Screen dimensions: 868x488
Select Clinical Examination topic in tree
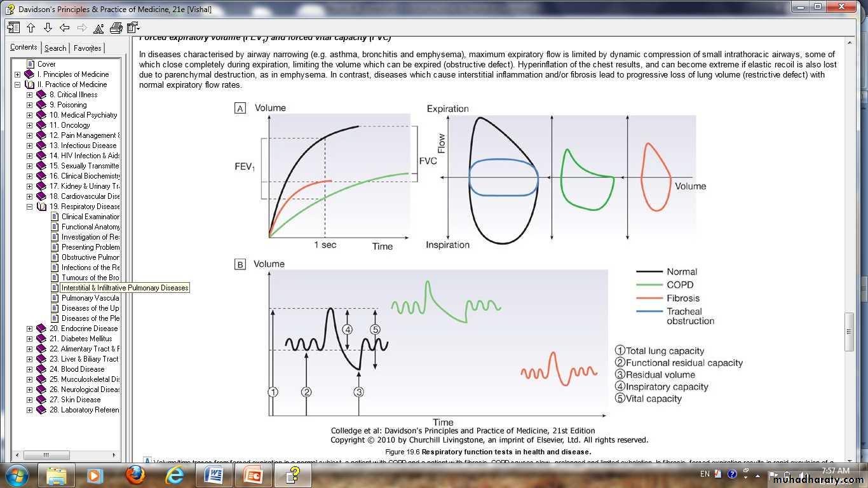coord(90,217)
